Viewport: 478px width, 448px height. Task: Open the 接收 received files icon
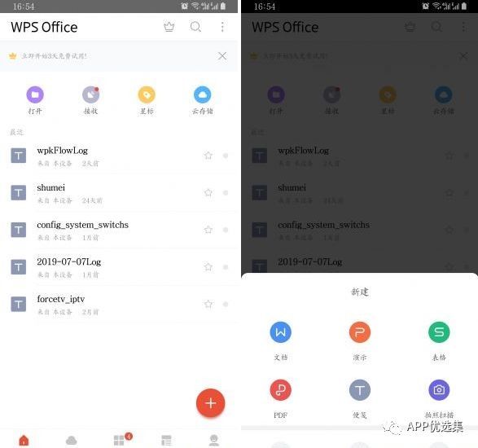point(91,94)
